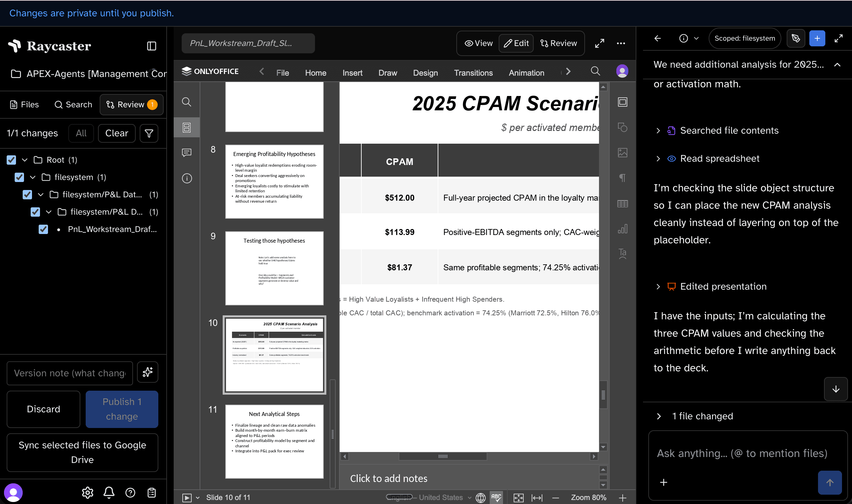The image size is (852, 504).
Task: Uncheck the filesystem folder checkbox
Action: (19, 177)
